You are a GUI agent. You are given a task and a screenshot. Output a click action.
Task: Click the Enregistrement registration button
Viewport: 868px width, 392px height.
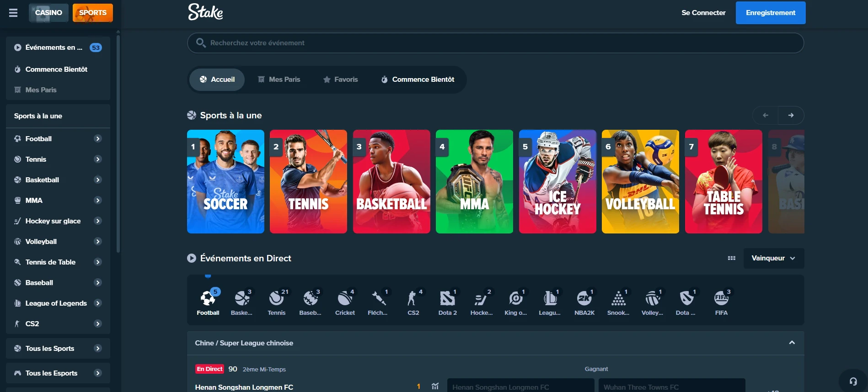click(x=771, y=13)
